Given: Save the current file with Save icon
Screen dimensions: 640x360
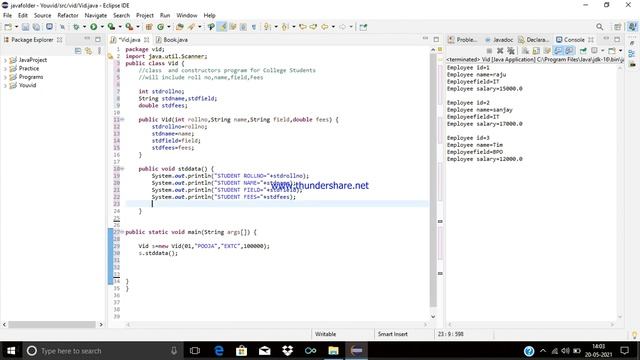Looking at the screenshot, I should (x=25, y=27).
